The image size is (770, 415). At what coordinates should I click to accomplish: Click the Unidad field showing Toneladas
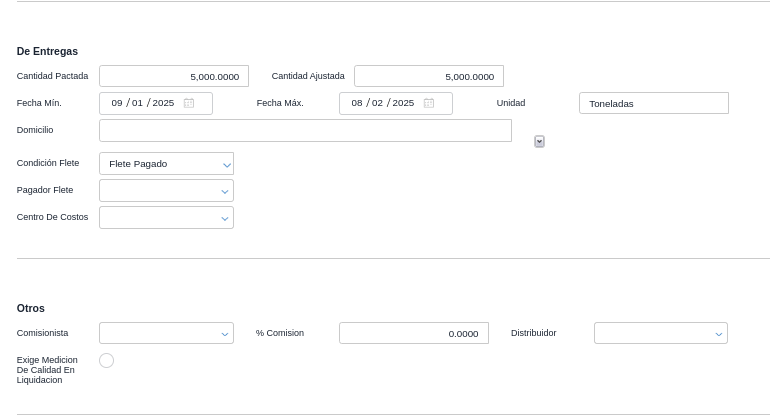coord(653,103)
